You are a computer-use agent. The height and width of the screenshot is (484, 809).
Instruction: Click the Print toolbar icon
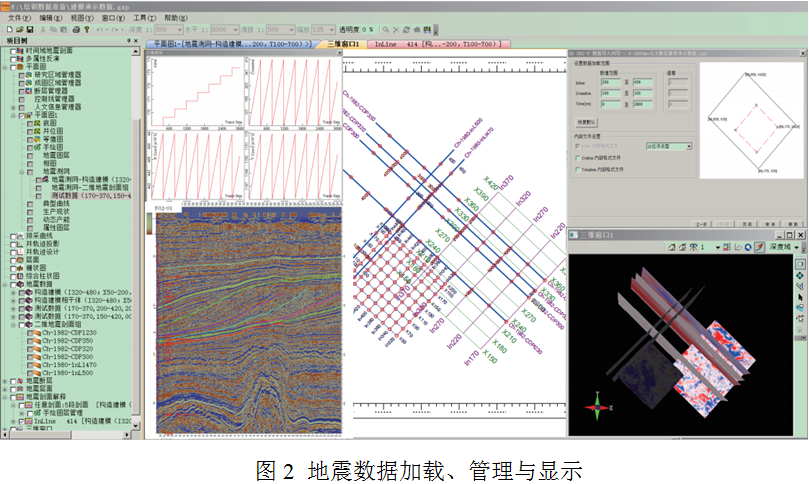[76, 29]
